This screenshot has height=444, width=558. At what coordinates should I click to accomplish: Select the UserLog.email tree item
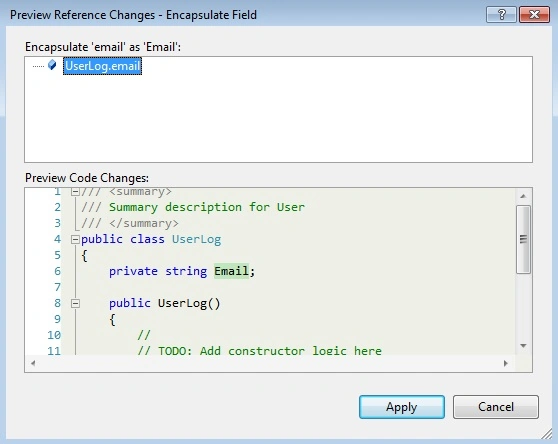[102, 66]
